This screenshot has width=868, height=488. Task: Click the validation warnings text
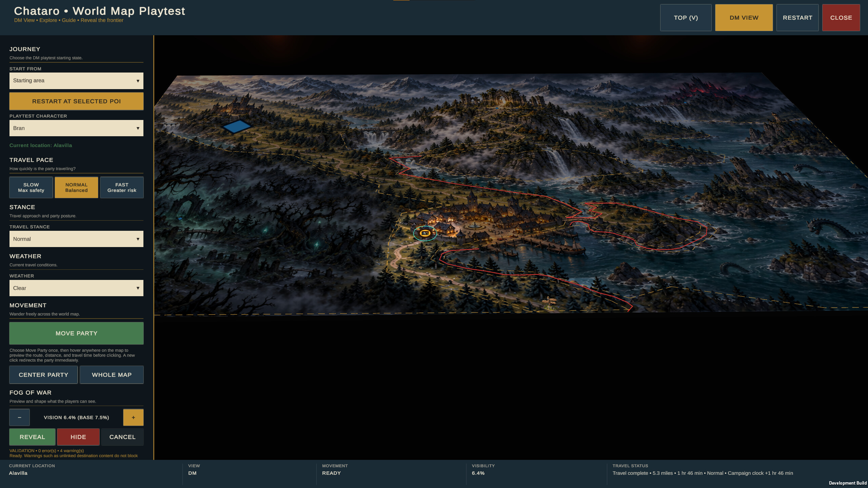pos(74,453)
